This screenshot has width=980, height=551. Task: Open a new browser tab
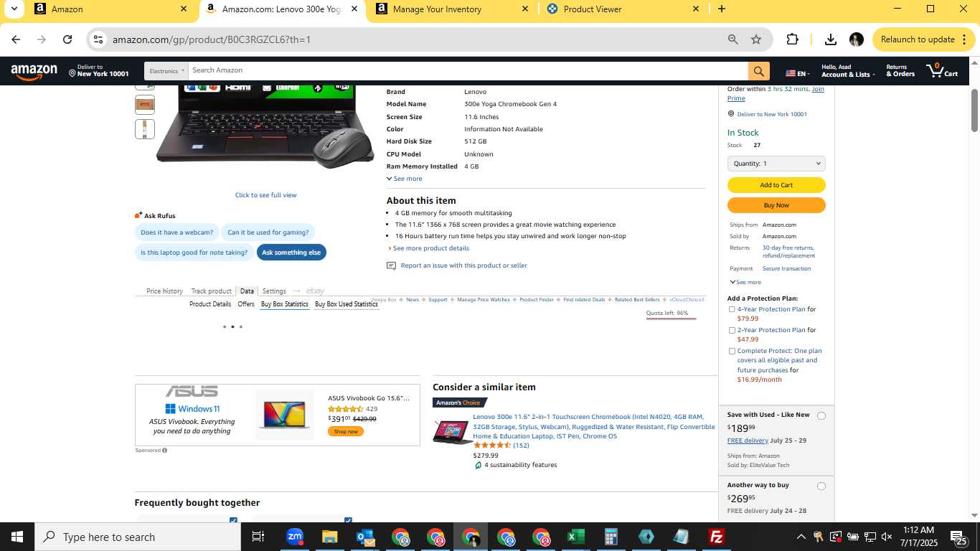pos(722,9)
